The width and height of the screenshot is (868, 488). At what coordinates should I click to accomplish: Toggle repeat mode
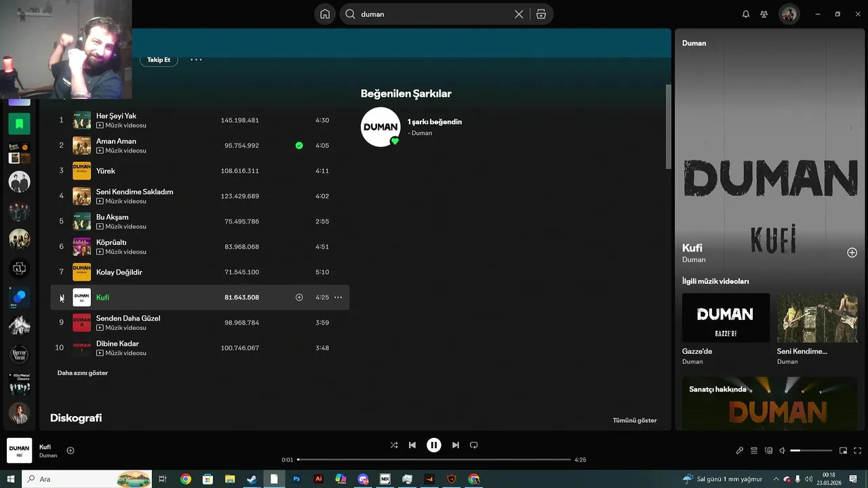[x=474, y=445]
